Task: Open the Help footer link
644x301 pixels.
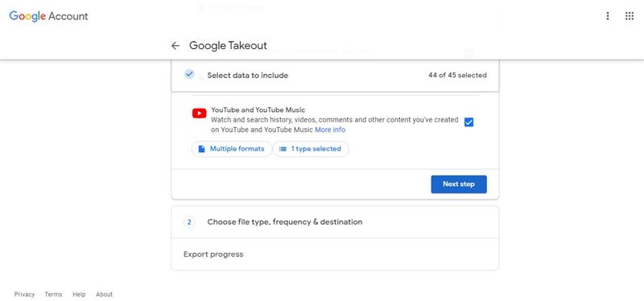Action: [79, 295]
